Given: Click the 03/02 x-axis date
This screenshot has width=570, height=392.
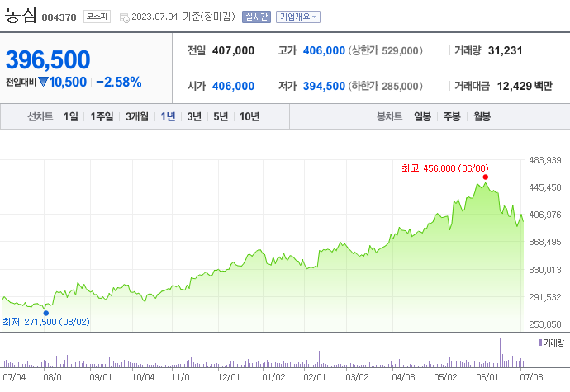Looking at the screenshot, I should tap(357, 377).
